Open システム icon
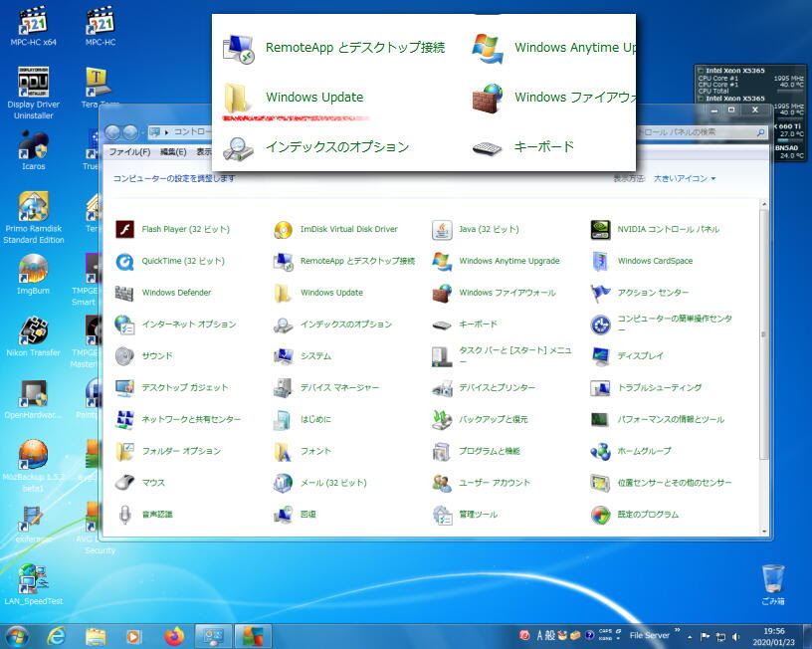Screen dimensions: 812x649 tap(284, 355)
